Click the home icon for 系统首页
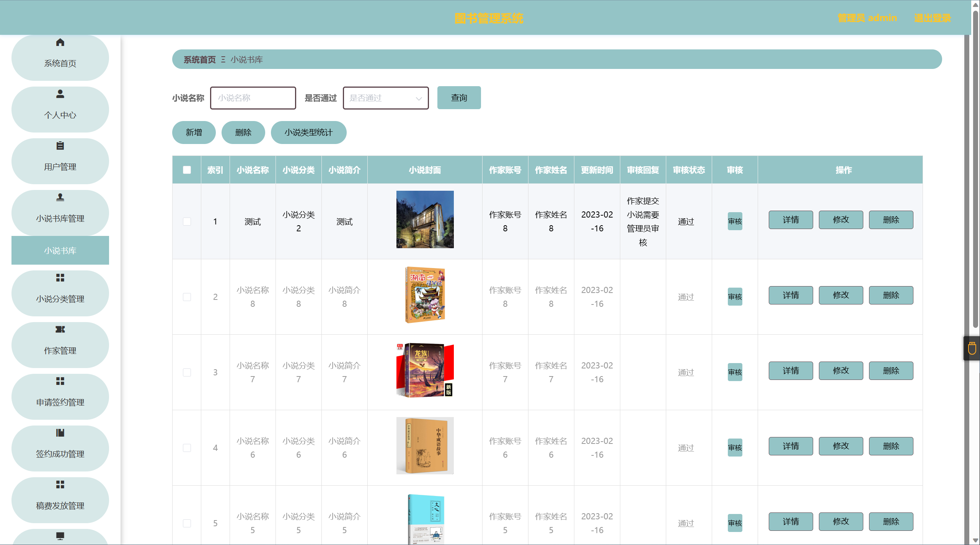The height and width of the screenshot is (545, 980). [x=60, y=43]
